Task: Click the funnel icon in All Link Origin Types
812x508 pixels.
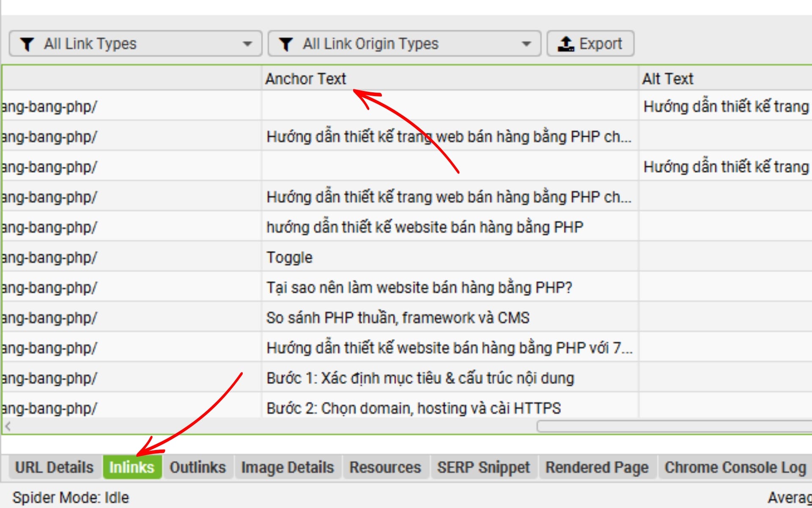Action: (286, 44)
